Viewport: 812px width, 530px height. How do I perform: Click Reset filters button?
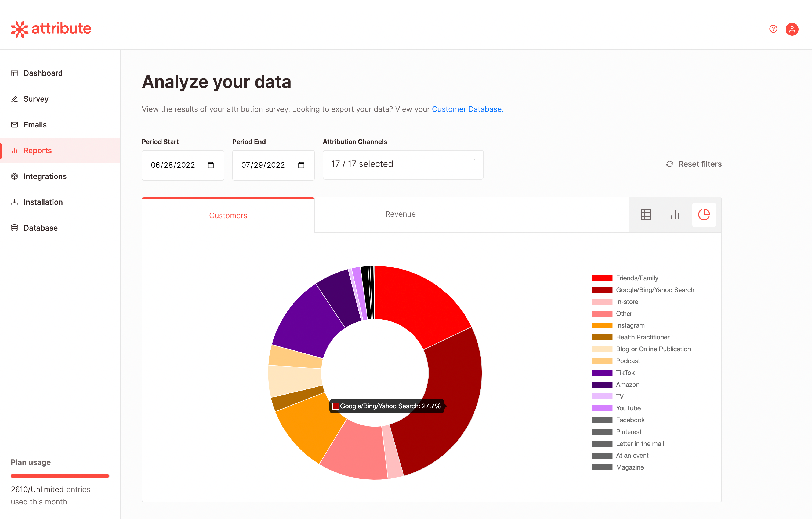point(694,164)
